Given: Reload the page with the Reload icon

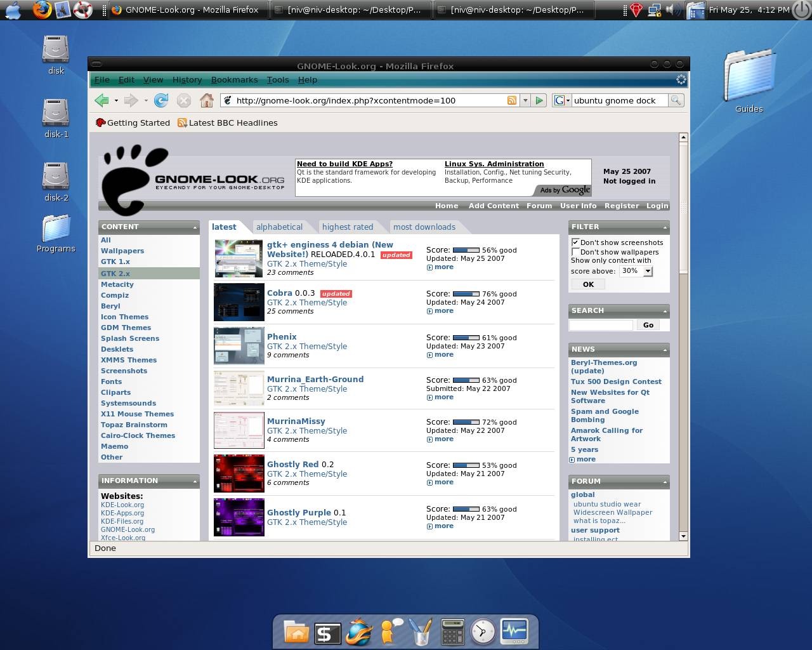Looking at the screenshot, I should pos(161,100).
